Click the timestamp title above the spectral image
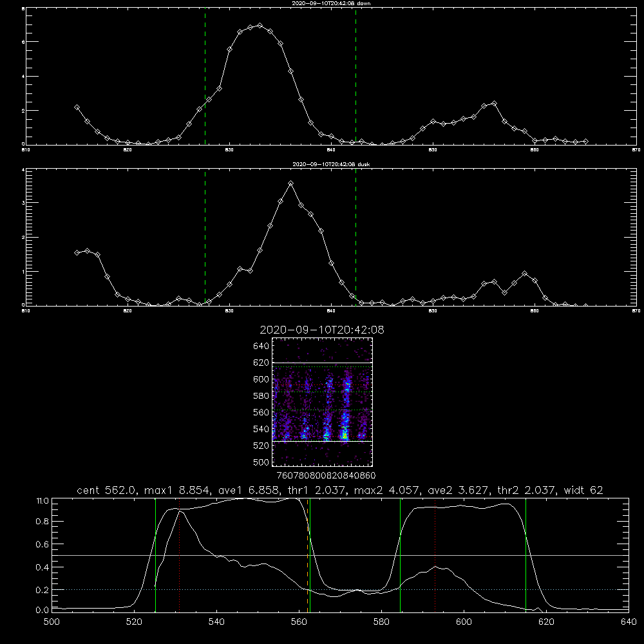Viewport: 644px width, 644px height. 322,330
